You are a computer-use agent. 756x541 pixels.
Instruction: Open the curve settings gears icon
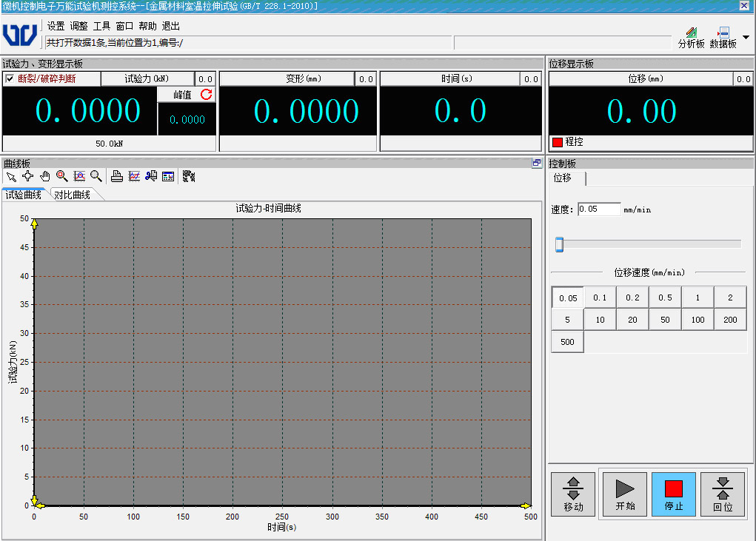[188, 176]
